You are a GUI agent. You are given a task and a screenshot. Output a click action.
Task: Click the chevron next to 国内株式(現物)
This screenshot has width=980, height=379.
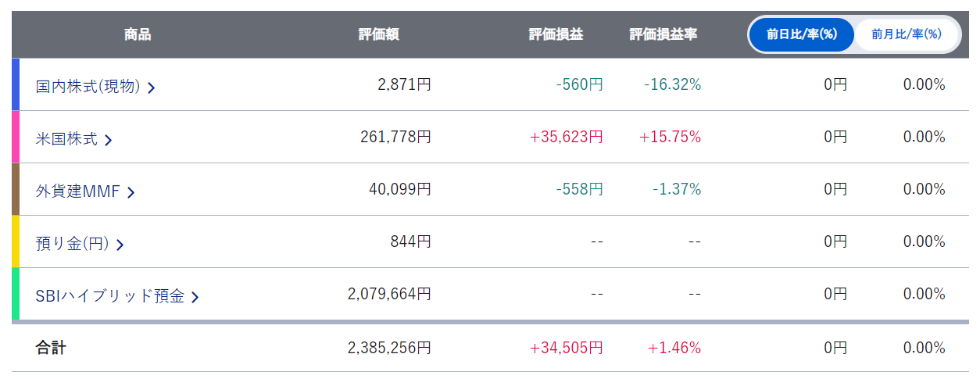coord(152,88)
